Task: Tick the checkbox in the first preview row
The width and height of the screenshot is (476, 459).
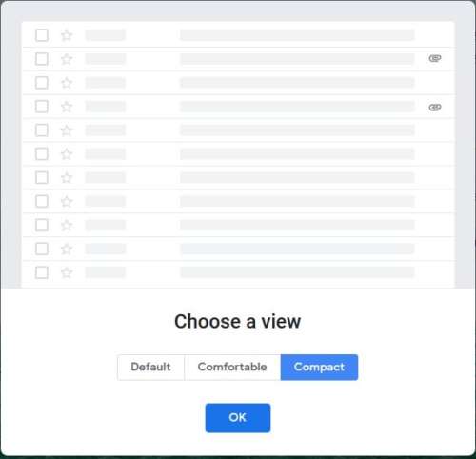Action: 42,35
